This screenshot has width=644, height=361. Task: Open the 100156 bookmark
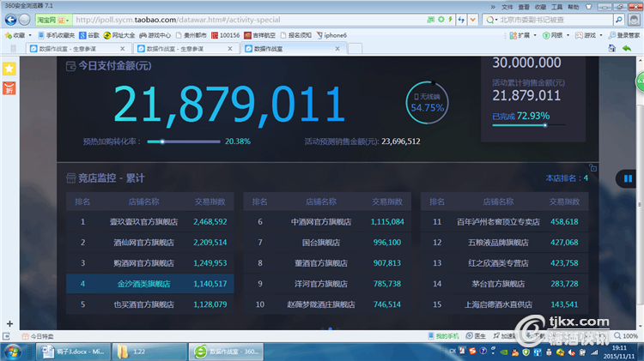[225, 35]
